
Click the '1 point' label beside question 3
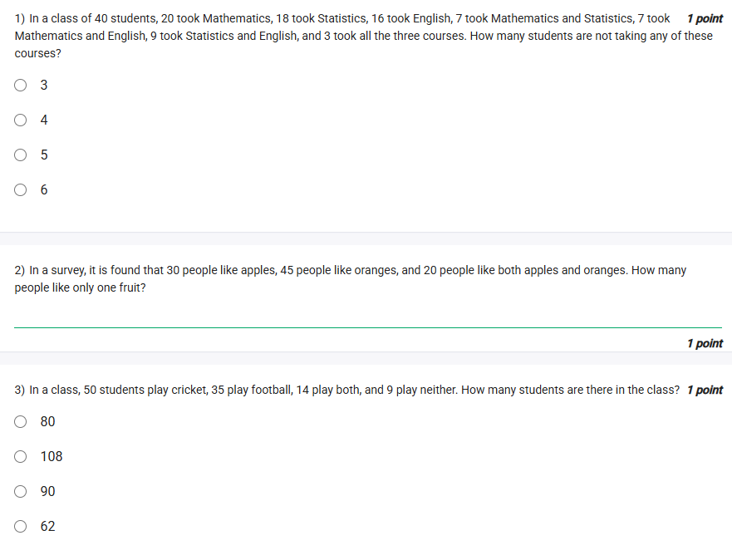point(705,390)
